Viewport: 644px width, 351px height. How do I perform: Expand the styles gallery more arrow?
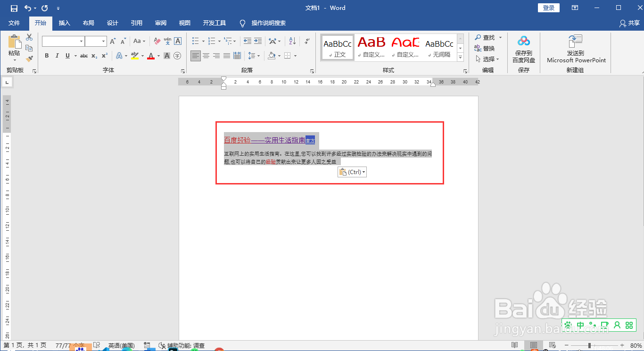461,58
